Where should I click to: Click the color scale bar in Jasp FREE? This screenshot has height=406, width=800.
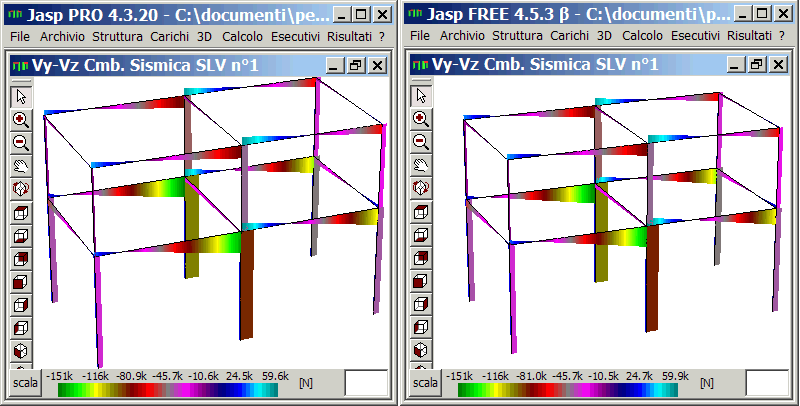point(568,390)
